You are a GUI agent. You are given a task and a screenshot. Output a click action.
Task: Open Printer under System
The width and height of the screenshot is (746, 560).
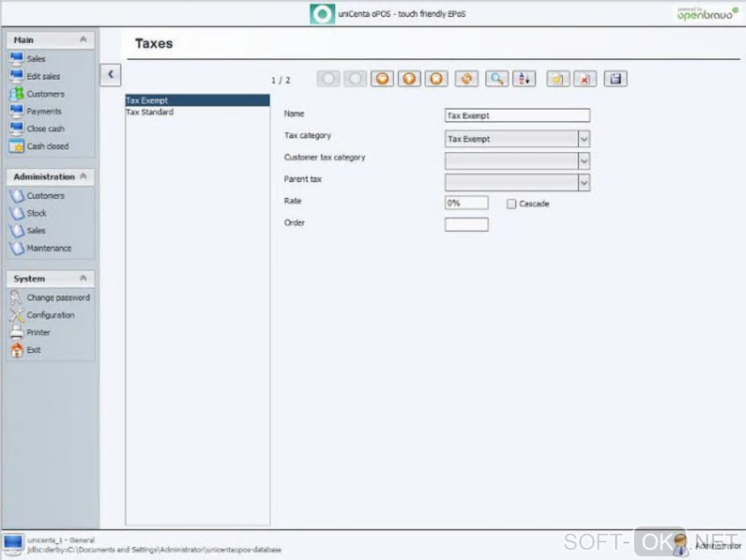[29, 333]
